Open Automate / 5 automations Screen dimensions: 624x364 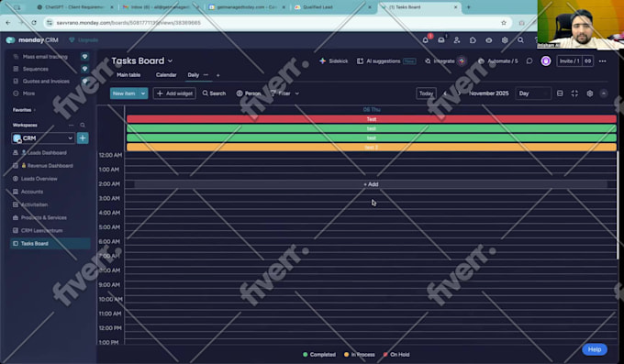[x=498, y=61]
